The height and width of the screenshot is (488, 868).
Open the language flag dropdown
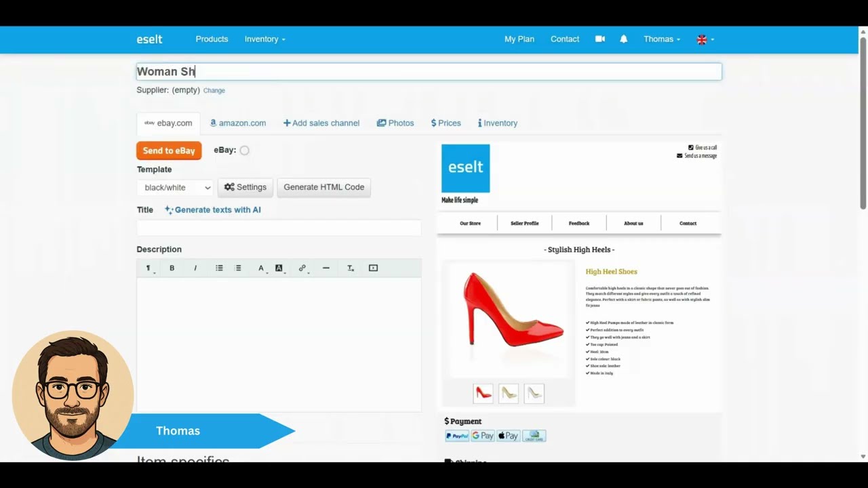point(705,39)
